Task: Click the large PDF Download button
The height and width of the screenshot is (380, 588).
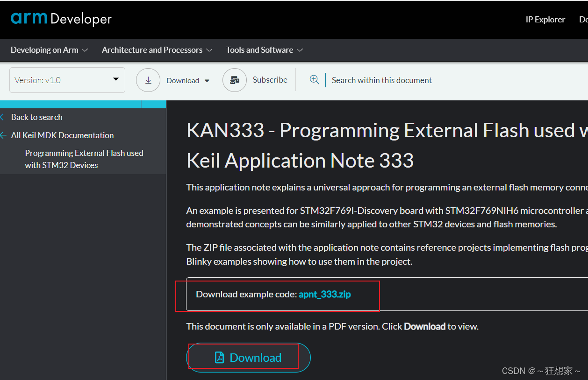Action: (248, 358)
